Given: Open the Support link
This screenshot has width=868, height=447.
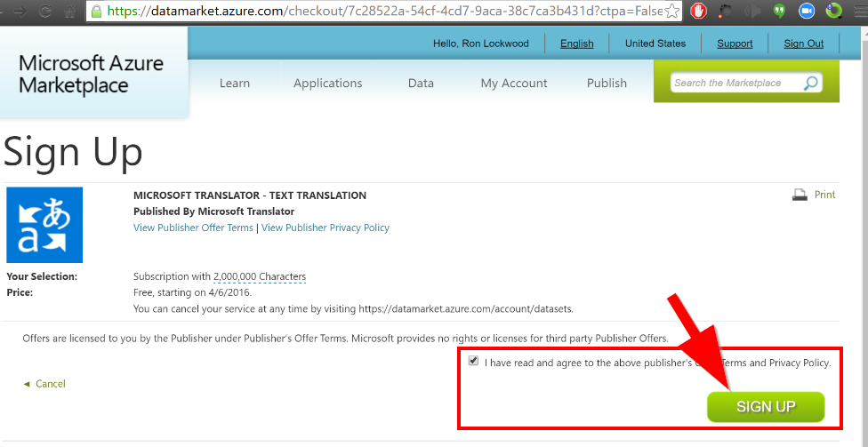Looking at the screenshot, I should [x=735, y=44].
